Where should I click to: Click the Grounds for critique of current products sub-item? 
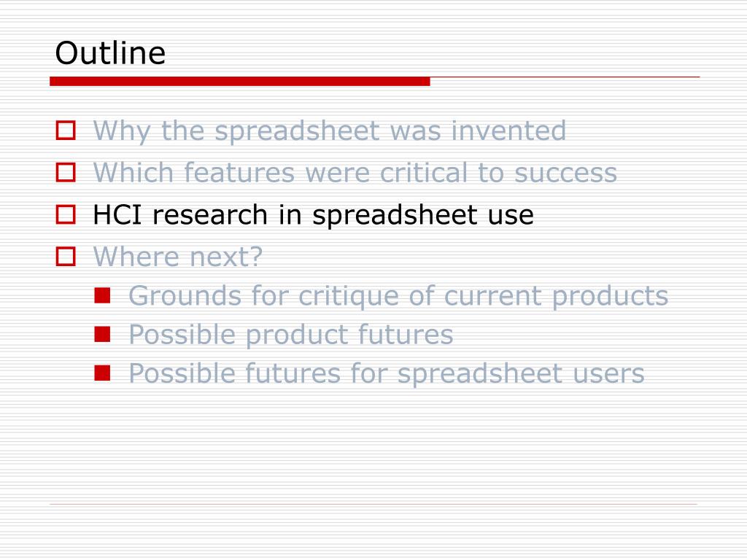[x=398, y=296]
